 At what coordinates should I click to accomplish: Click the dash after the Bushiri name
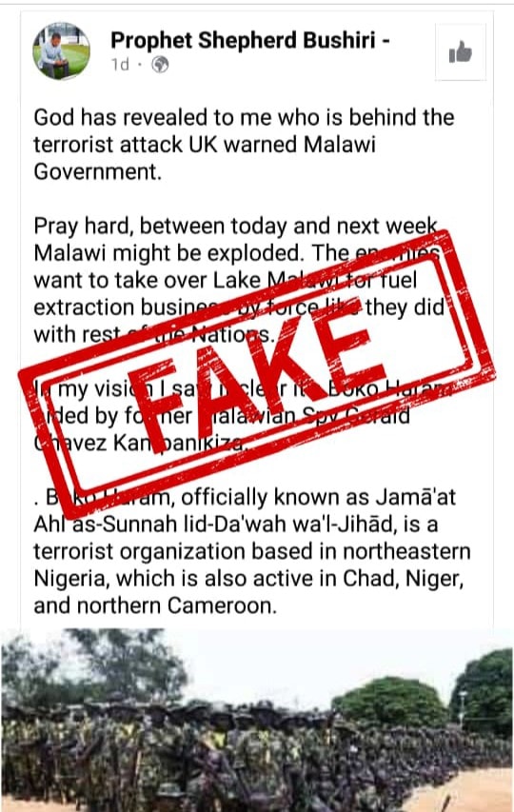(385, 43)
